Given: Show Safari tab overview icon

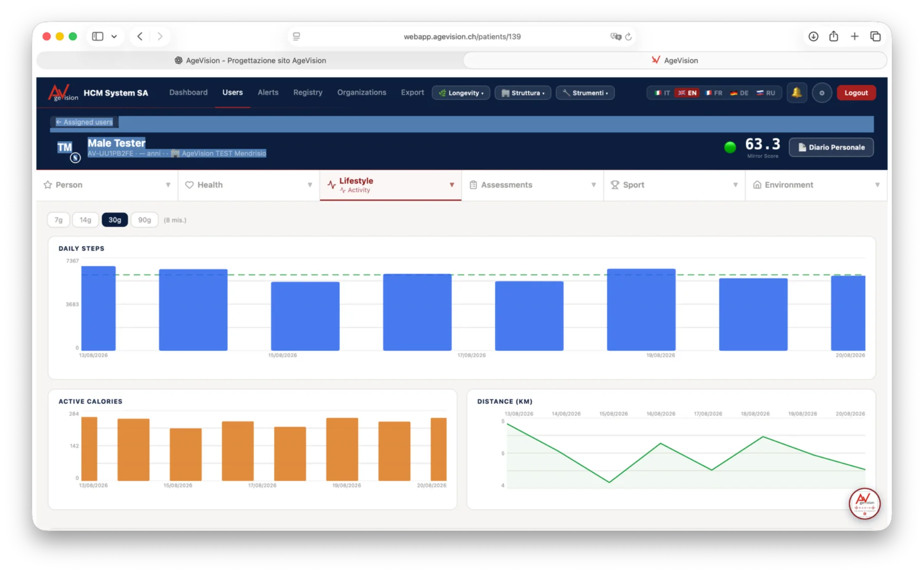Looking at the screenshot, I should (x=875, y=36).
